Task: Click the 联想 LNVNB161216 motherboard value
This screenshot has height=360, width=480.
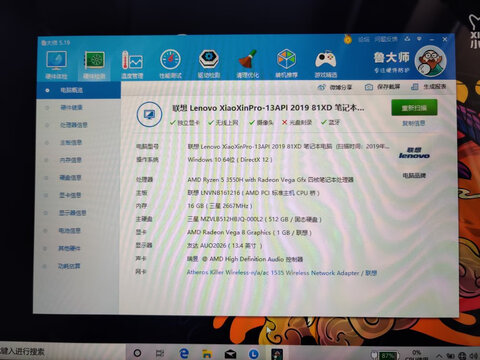Action: click(253, 193)
